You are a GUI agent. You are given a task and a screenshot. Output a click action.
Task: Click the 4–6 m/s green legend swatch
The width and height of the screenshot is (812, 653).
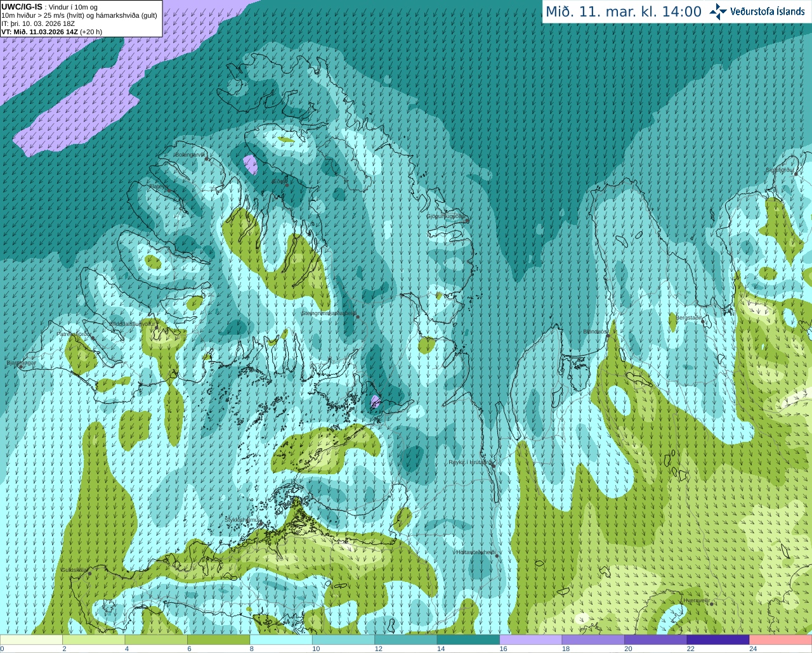[156, 640]
